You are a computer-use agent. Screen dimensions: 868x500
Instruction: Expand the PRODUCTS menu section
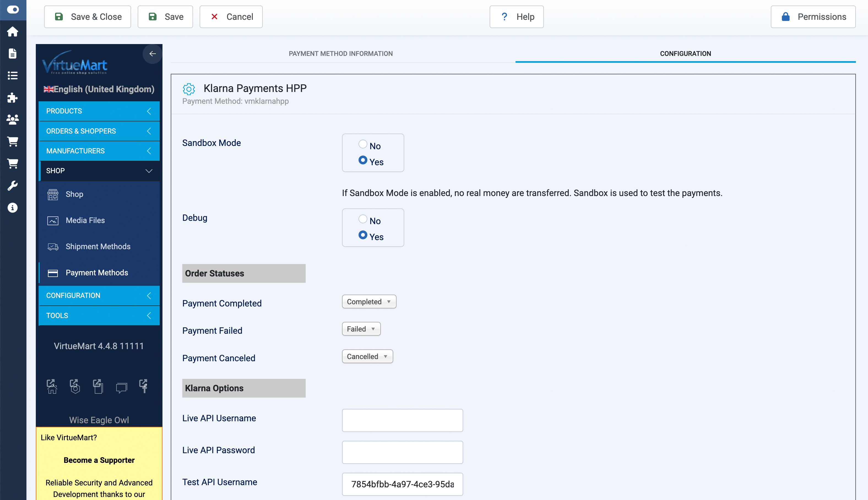click(99, 111)
